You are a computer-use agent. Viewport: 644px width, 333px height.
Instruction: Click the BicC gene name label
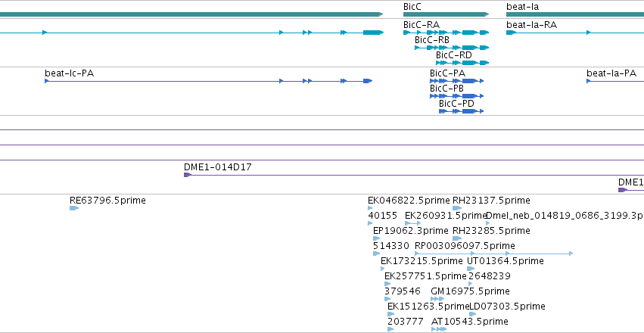click(412, 7)
